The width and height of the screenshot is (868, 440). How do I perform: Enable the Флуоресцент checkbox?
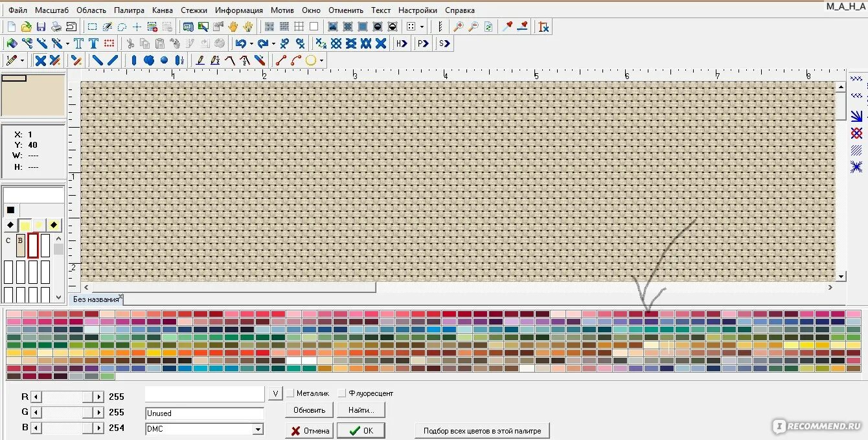342,393
